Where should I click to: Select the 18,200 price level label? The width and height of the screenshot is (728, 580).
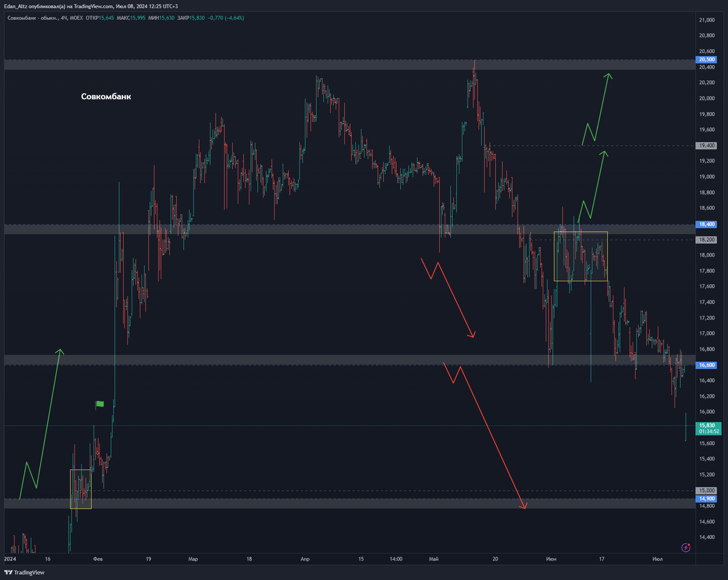(x=707, y=240)
